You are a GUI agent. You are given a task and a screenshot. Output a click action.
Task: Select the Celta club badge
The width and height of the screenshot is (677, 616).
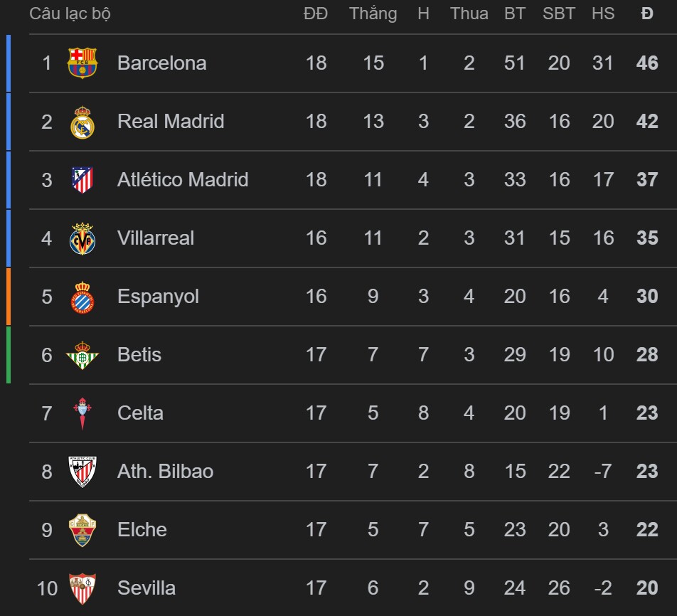(82, 413)
